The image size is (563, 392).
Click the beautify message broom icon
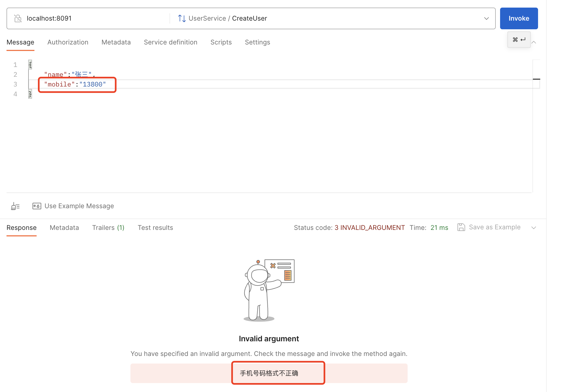pos(15,206)
